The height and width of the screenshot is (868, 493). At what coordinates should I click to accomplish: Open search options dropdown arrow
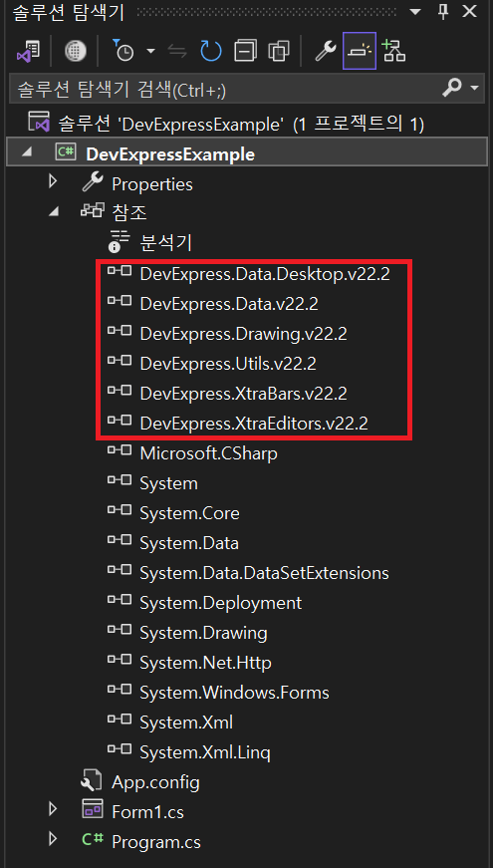click(474, 88)
